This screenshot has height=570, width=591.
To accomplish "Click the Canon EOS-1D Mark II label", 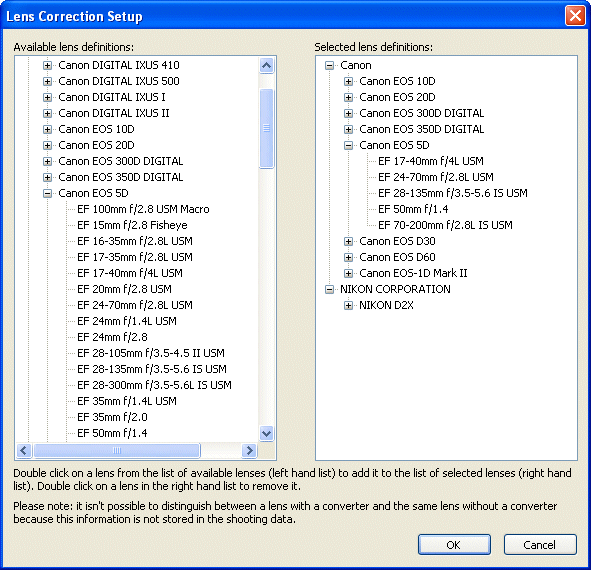I will tap(413, 273).
